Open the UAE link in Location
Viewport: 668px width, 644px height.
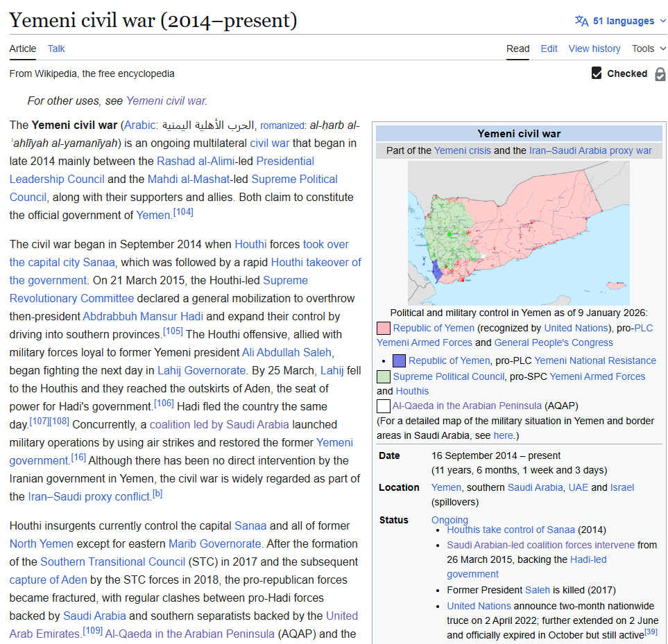tap(578, 487)
